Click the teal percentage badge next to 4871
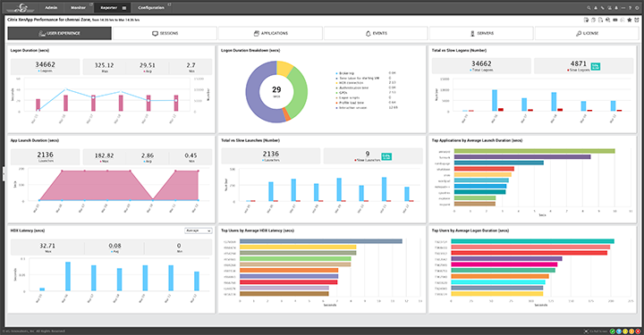This screenshot has height=335, width=644. 596,66
